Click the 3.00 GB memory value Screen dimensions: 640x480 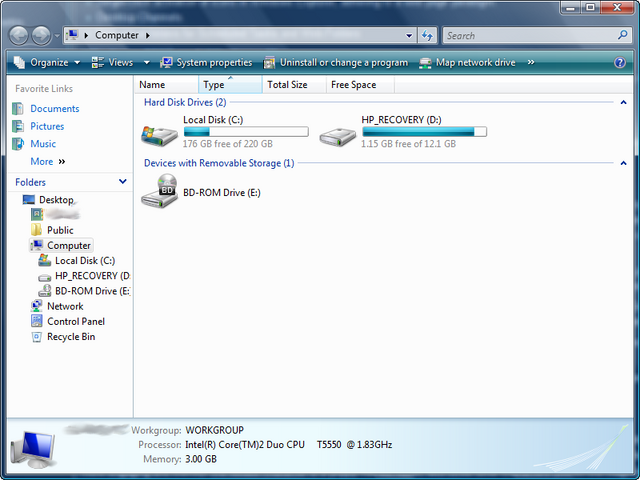200,459
